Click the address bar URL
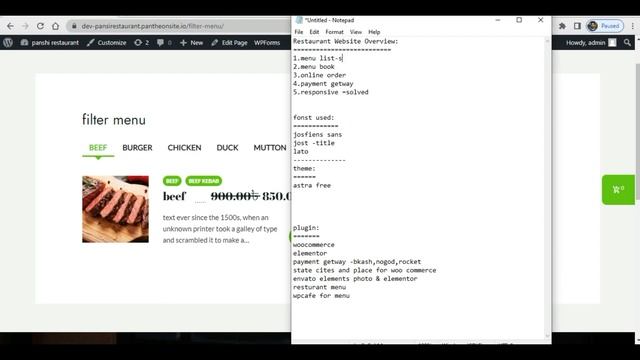640x360 pixels. (152, 26)
